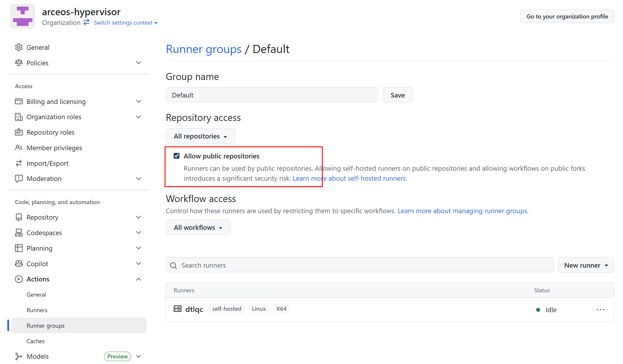Click the Member privileges people icon
The height and width of the screenshot is (364, 623).
[x=19, y=148]
